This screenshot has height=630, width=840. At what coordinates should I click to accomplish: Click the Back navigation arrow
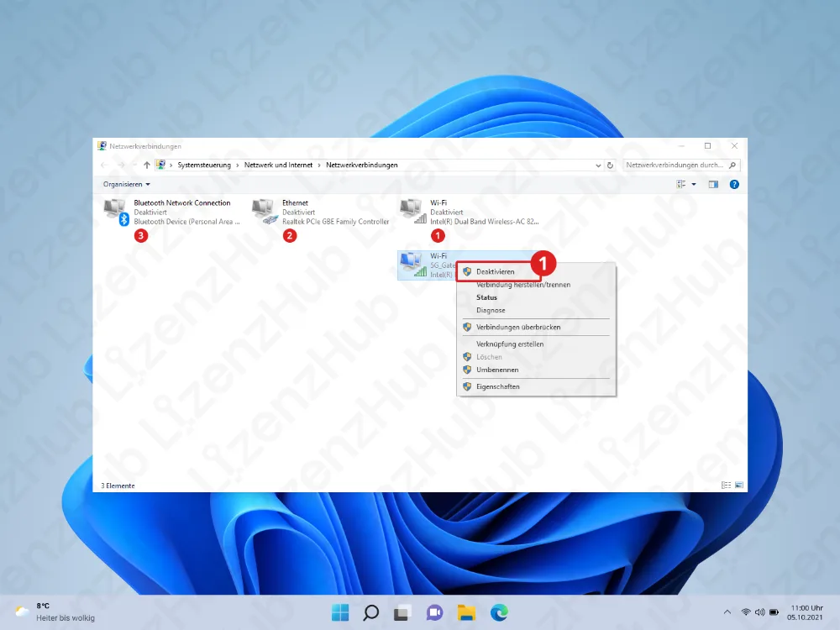pos(104,165)
